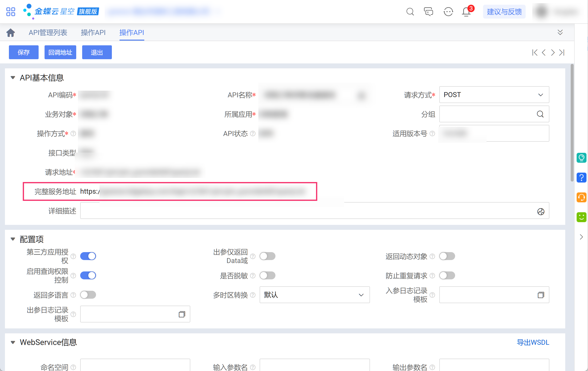Image resolution: width=588 pixels, height=371 pixels.
Task: Open the 请求方式 POST dropdown
Action: (x=494, y=95)
